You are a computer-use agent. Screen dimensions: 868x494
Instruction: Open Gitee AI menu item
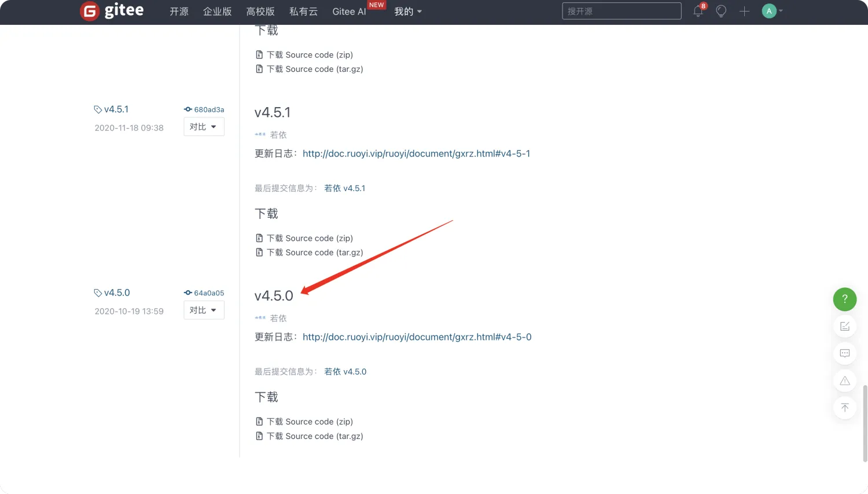click(x=349, y=12)
